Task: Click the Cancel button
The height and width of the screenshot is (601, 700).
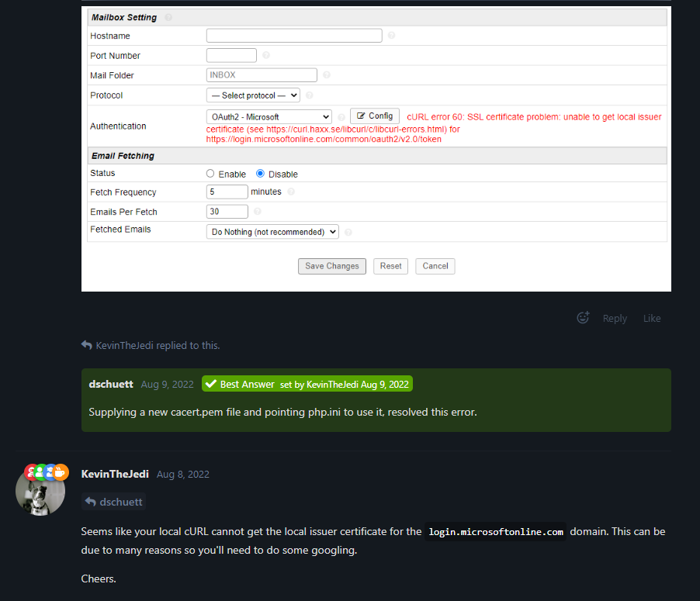Action: [435, 266]
